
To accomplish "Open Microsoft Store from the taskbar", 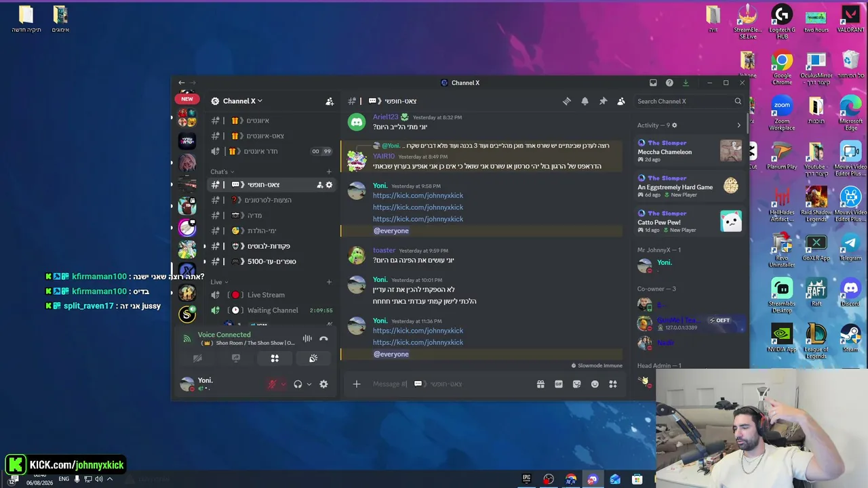I will tap(637, 479).
